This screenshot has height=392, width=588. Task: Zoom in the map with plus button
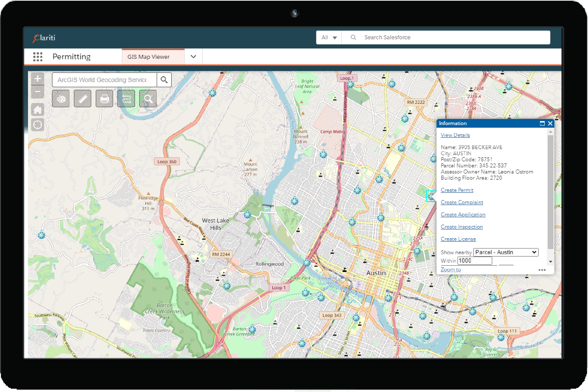click(x=37, y=79)
